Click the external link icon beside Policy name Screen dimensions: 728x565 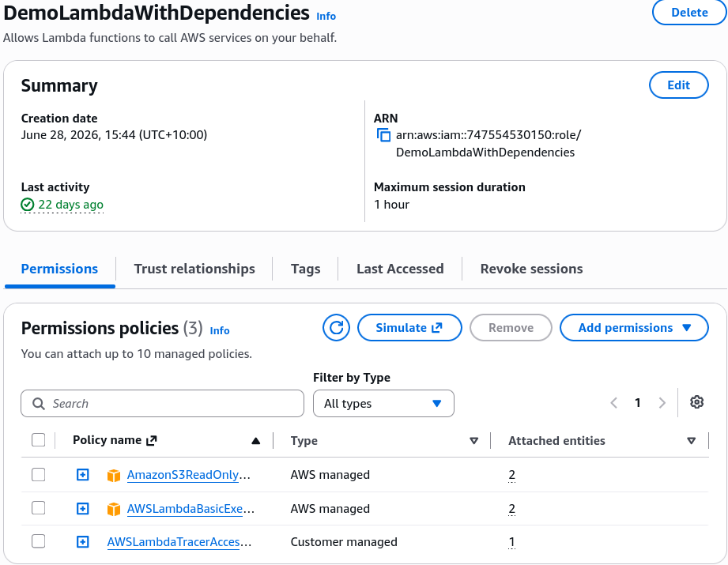152,441
